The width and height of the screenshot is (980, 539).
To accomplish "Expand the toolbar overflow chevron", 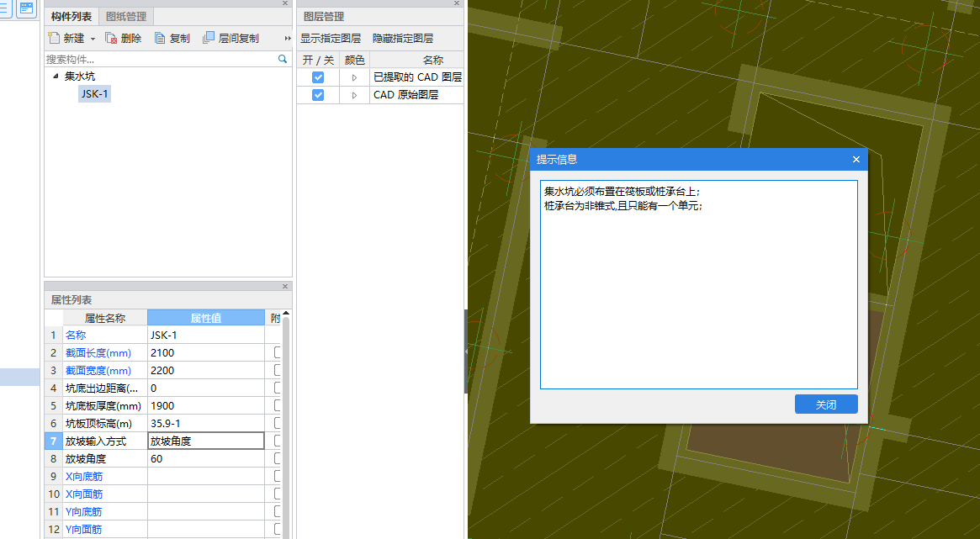I will [288, 39].
